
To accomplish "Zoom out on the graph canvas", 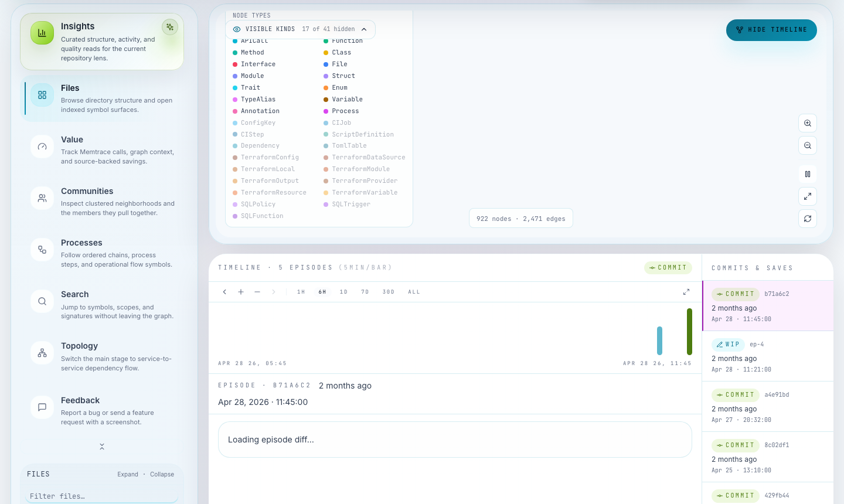I will click(x=808, y=145).
